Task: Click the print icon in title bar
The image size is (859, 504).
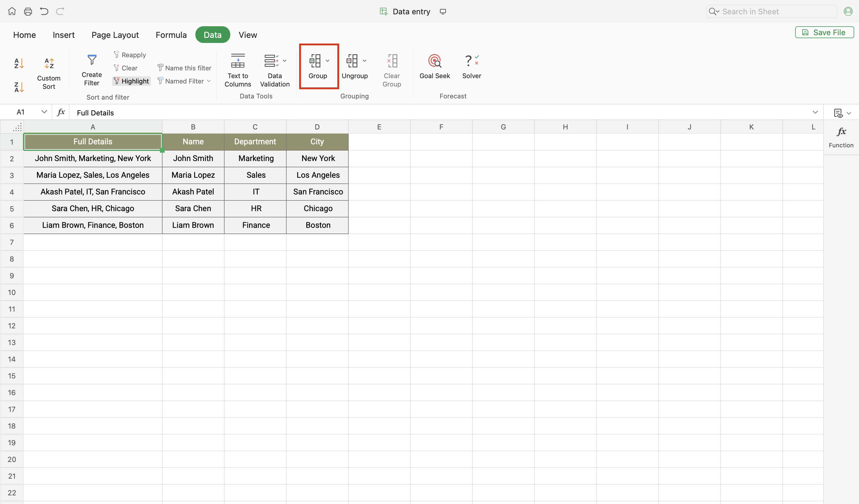Action: 28,12
